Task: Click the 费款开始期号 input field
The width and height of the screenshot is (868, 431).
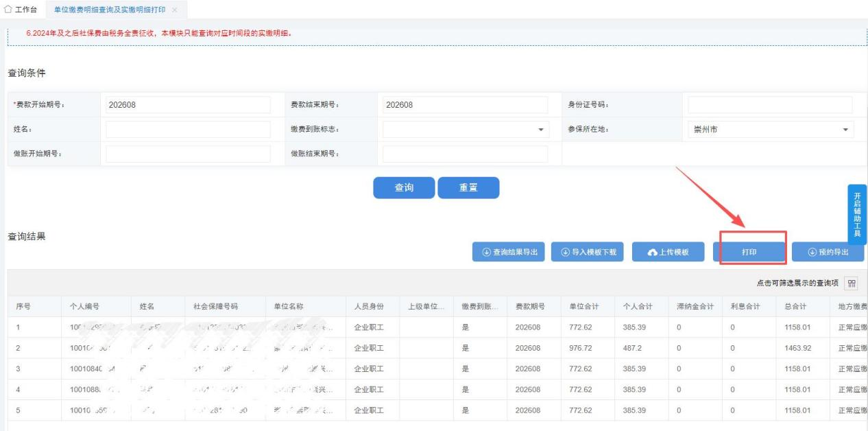Action: (x=188, y=105)
